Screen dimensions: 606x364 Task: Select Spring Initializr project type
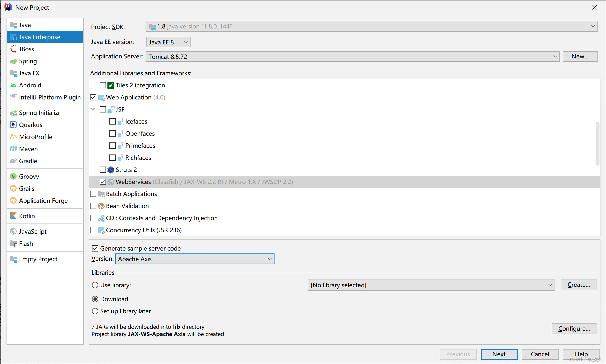click(x=40, y=113)
